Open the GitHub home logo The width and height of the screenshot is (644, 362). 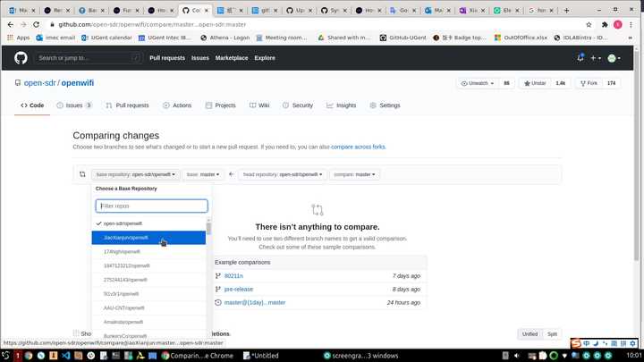(21, 58)
